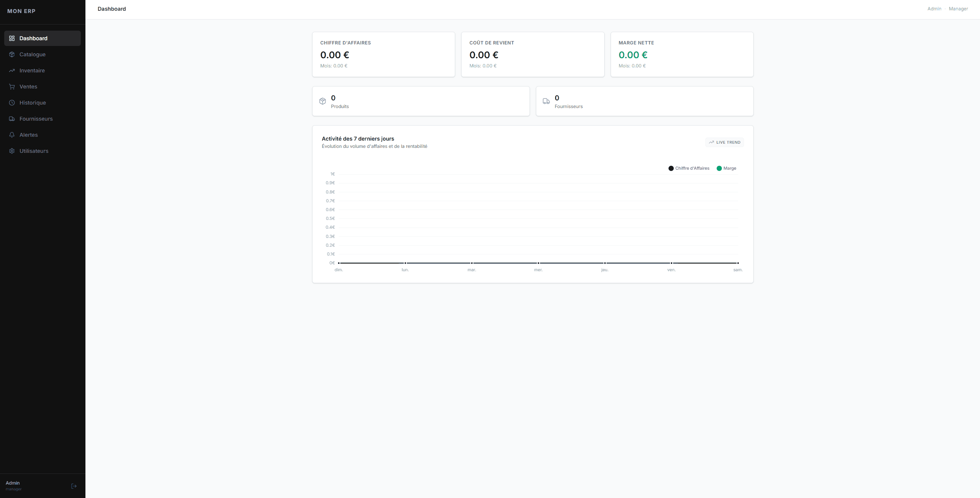Toggle the Marge chart series
Screen dimensions: 980x498
[726, 168]
